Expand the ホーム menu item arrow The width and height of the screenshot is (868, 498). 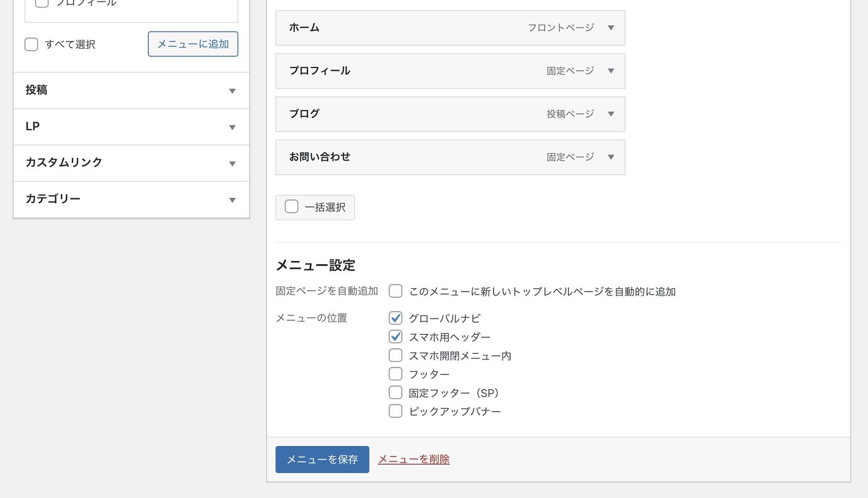coord(611,28)
